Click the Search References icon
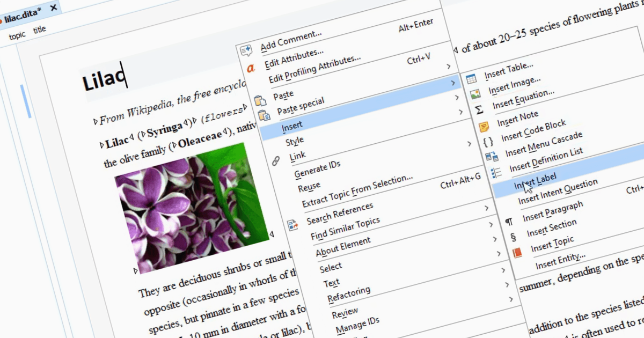This screenshot has width=644, height=338. [292, 224]
